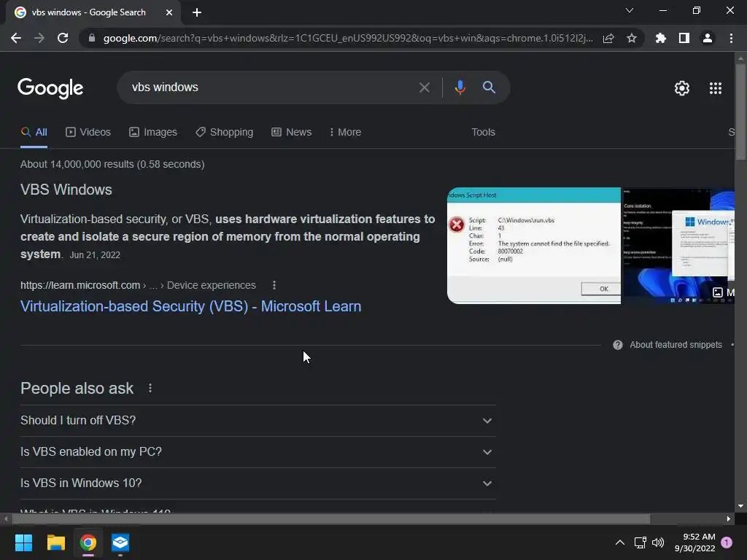Open clock showing 9:52 AM
747x560 pixels.
coord(694,542)
